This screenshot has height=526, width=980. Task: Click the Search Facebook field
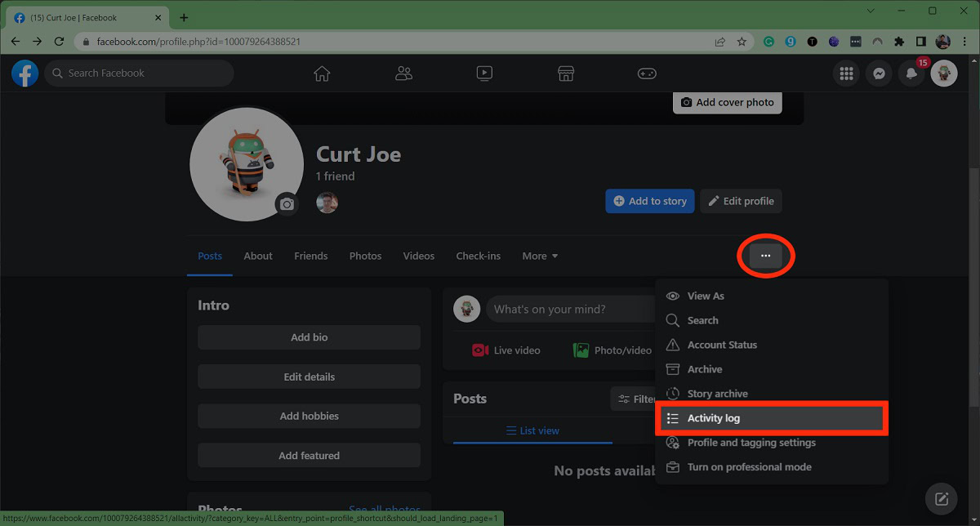tap(139, 74)
